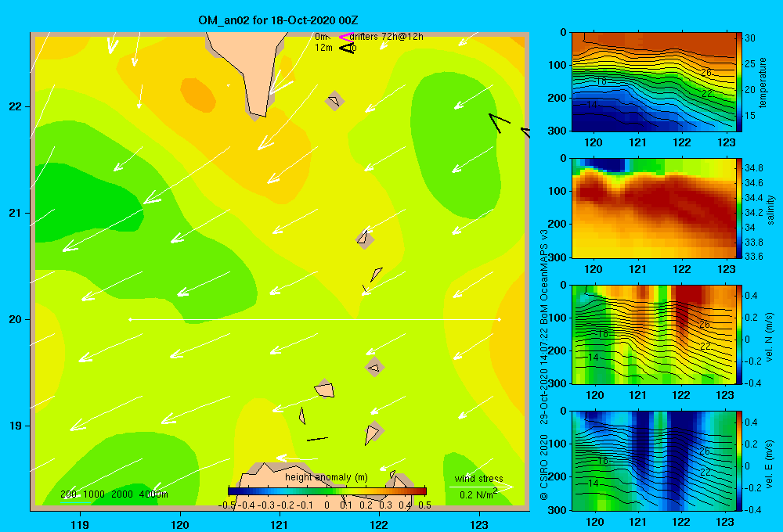The height and width of the screenshot is (532, 783).
Task: Click the height anomaly colorbar on the map
Action: pyautogui.click(x=327, y=491)
